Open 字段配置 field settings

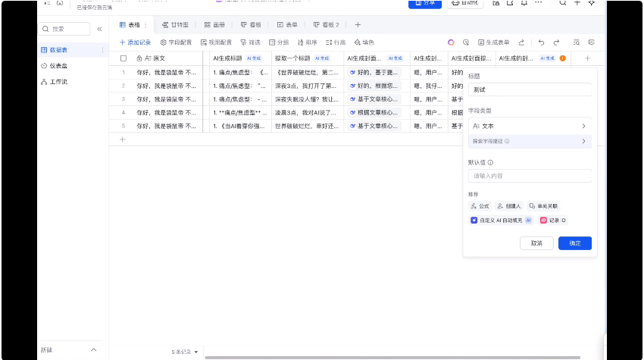point(177,42)
